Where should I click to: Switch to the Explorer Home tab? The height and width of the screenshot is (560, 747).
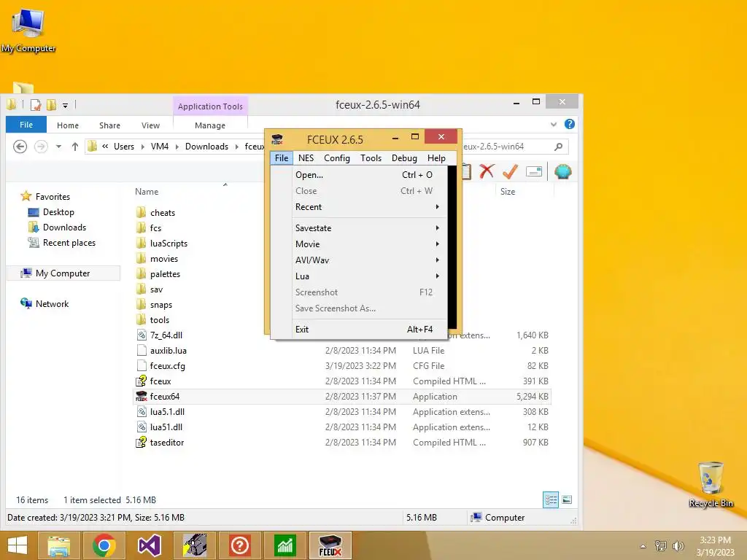coord(68,125)
